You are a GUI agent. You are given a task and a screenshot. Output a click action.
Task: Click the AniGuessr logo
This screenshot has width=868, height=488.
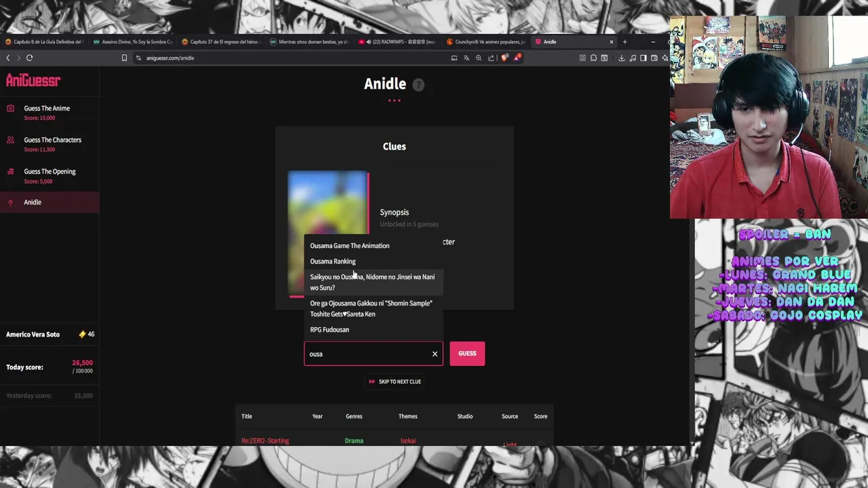(33, 81)
